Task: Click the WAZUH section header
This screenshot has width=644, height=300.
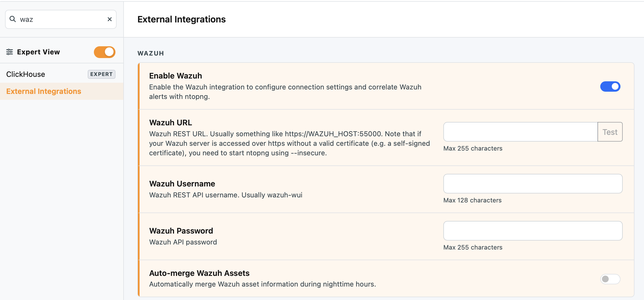Action: [x=151, y=53]
